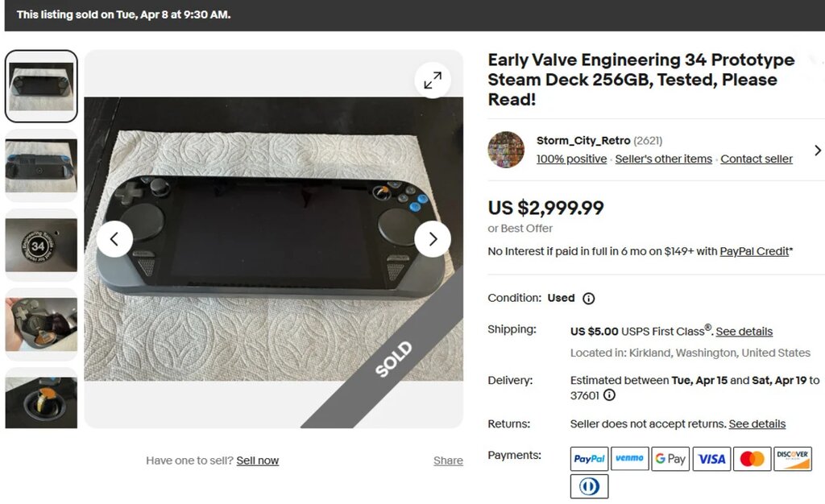This screenshot has width=825, height=504.
Task: Select the number 34 sticker thumbnail
Action: pos(41,245)
